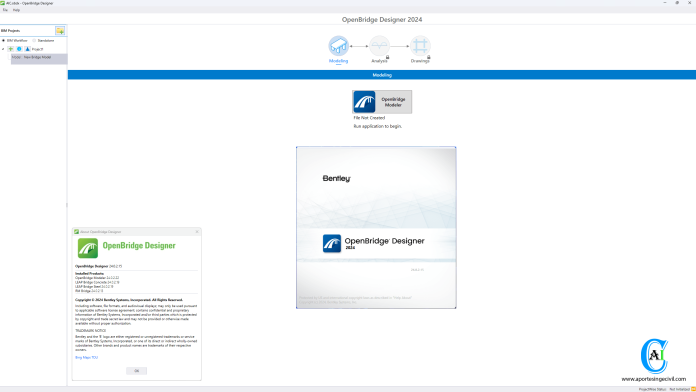This screenshot has width=696, height=392.
Task: Click the orange ProjectWise status icon in status bar
Action: pyautogui.click(x=693, y=389)
